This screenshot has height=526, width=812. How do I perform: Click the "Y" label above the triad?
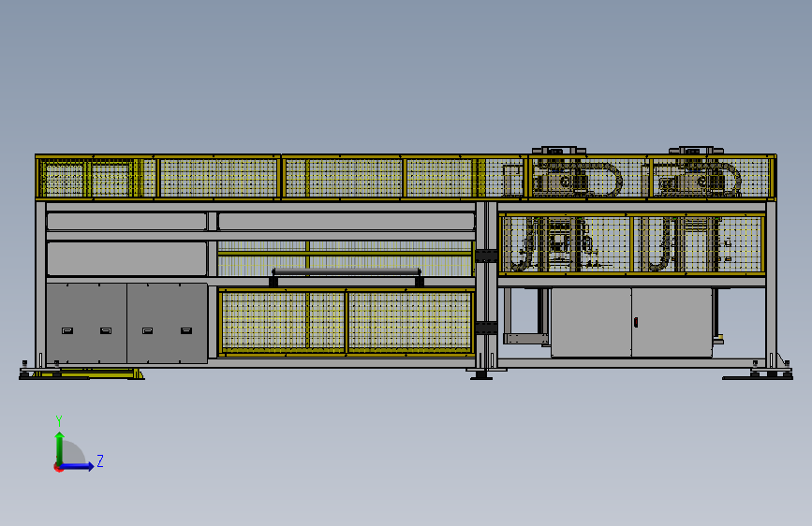tap(59, 421)
